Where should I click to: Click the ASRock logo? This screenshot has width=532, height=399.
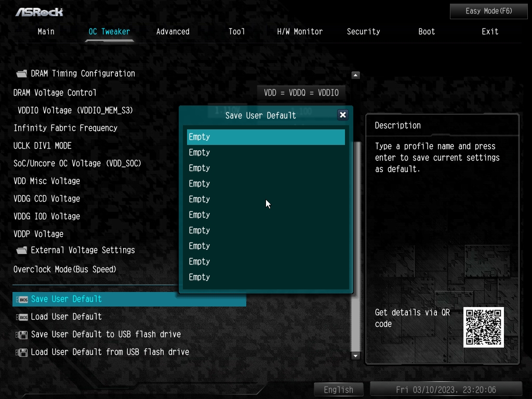point(39,12)
